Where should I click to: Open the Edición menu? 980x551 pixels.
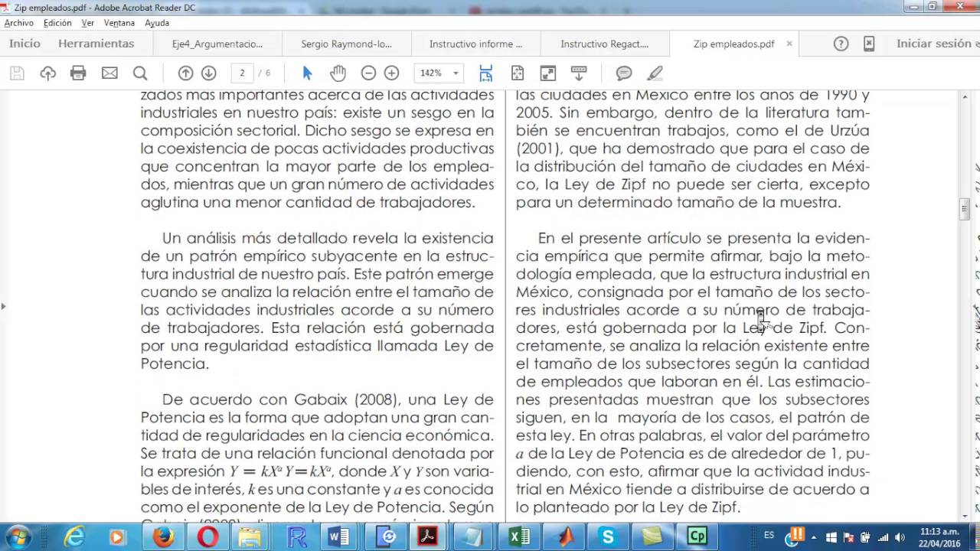pos(57,23)
